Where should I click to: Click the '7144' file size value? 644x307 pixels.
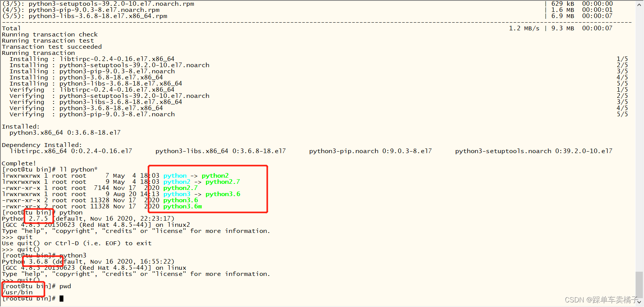(x=101, y=188)
